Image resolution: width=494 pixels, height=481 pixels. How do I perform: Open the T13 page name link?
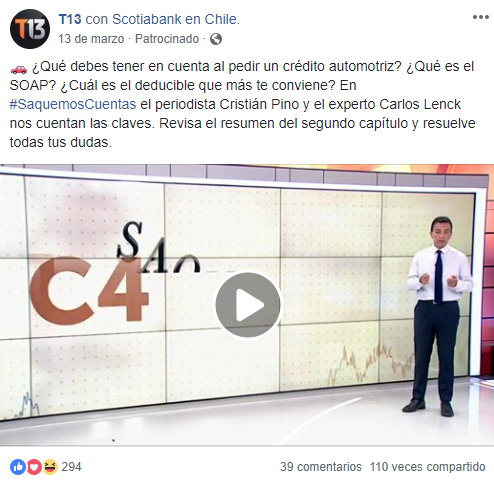(70, 19)
